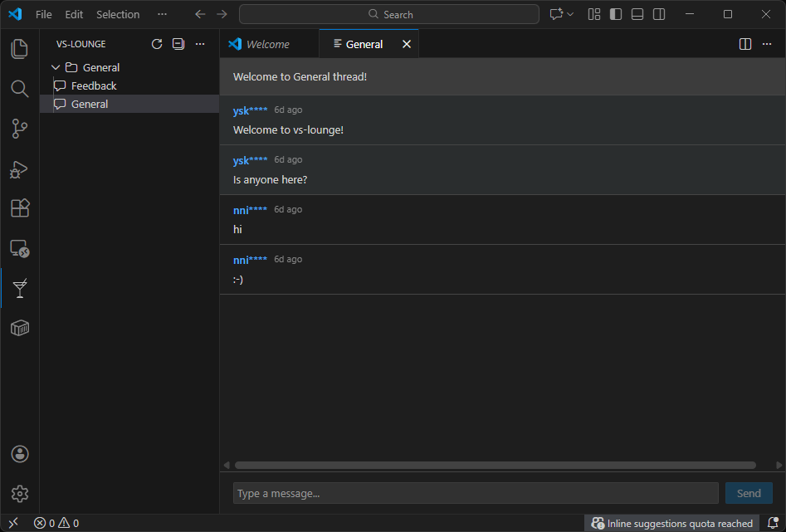
Task: Open the Extensions view
Action: (19, 208)
